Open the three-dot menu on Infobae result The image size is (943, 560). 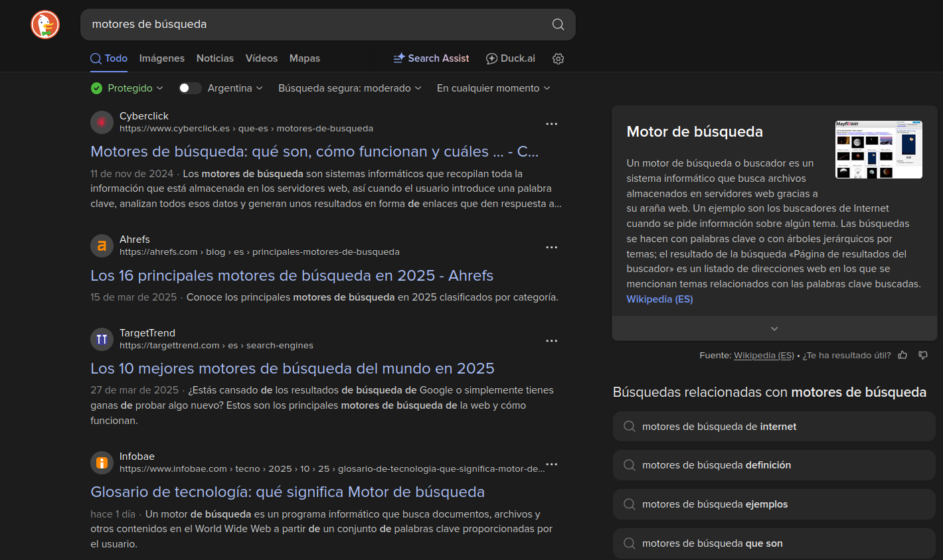coord(551,464)
